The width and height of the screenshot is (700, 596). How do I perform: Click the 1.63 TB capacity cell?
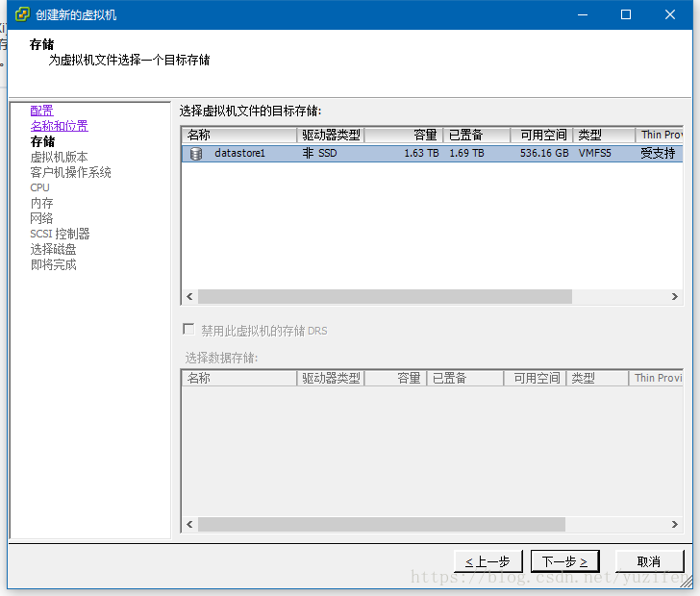pos(421,153)
